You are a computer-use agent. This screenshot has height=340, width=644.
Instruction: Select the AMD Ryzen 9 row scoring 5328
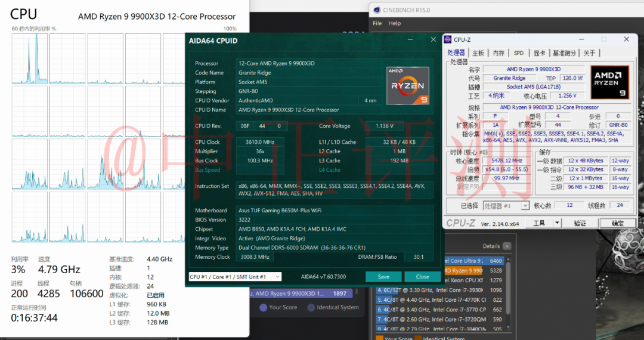coord(474,271)
